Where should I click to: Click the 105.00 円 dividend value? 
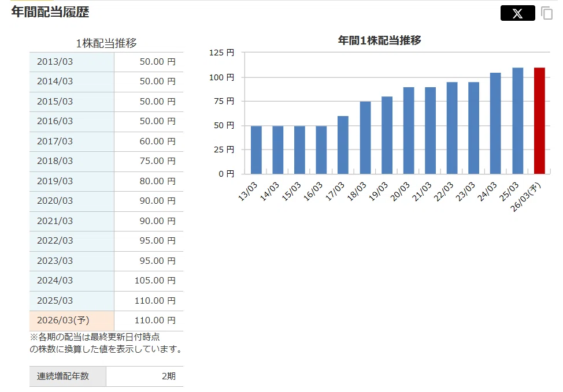(155, 281)
